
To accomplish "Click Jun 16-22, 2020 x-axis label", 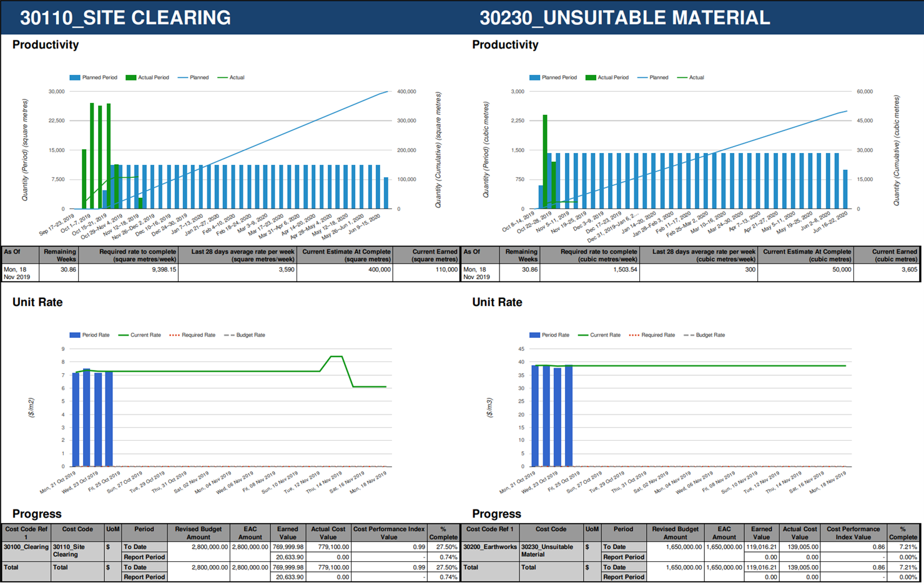I will [x=832, y=222].
